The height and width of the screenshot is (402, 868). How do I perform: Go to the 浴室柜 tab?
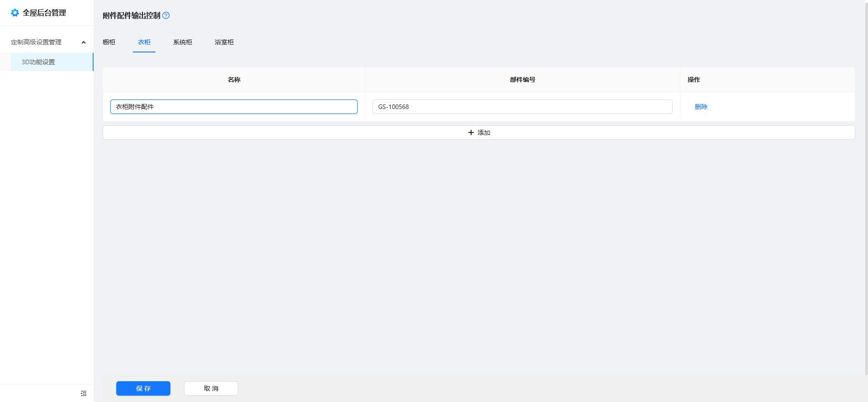[224, 42]
